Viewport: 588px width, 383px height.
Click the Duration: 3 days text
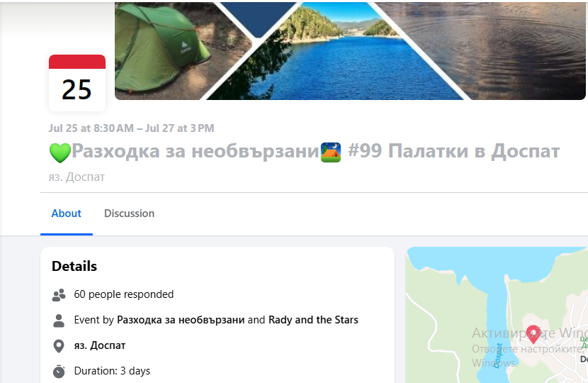click(112, 371)
